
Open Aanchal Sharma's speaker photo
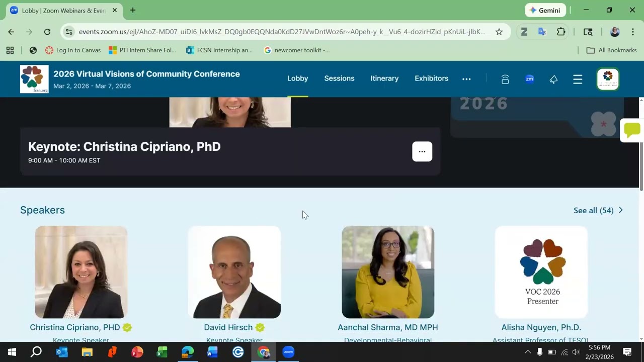(x=388, y=272)
